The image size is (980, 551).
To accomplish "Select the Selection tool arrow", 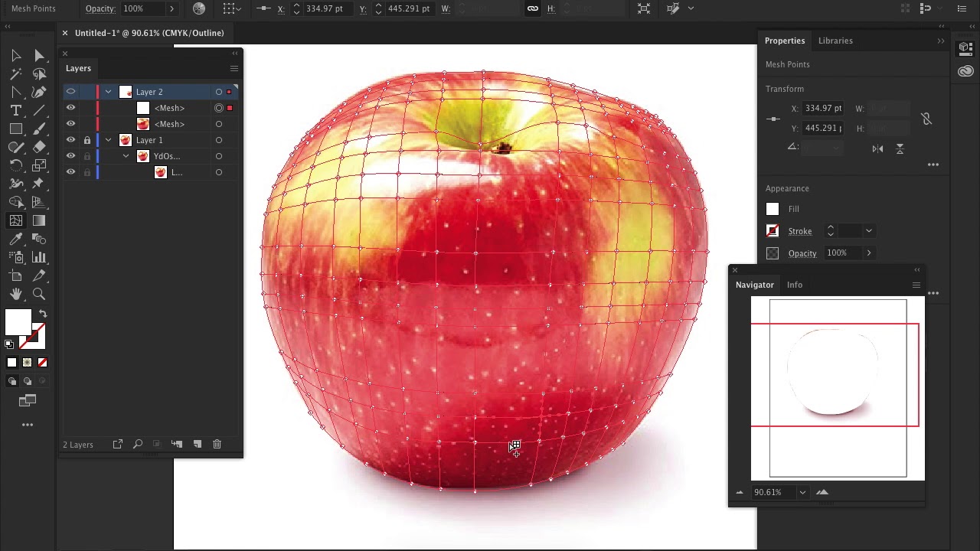I will click(16, 56).
